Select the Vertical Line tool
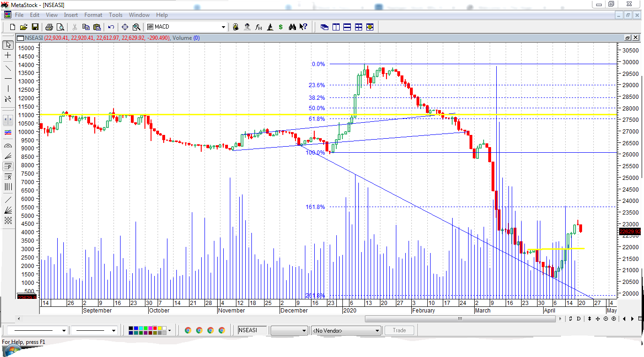 click(x=8, y=88)
